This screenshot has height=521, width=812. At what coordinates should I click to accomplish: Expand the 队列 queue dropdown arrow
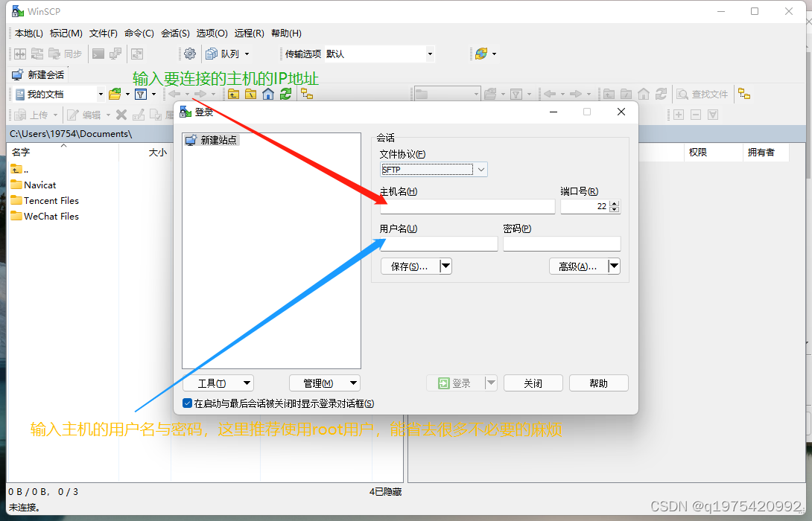coord(247,54)
